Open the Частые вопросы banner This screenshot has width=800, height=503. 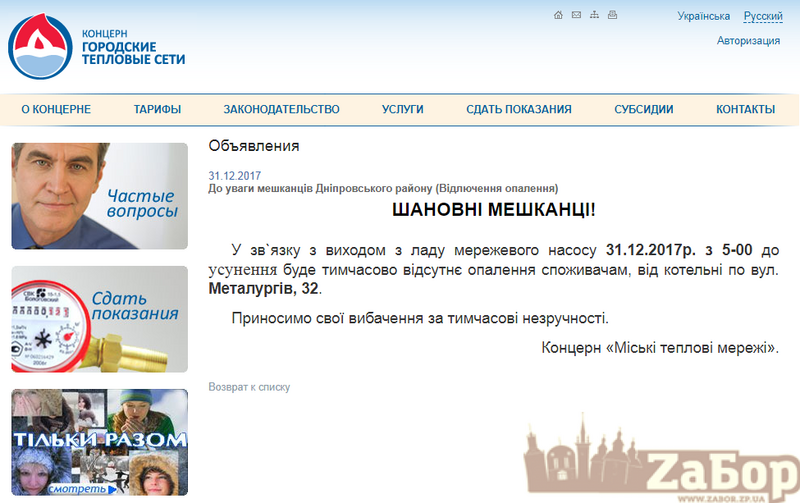[x=99, y=196]
